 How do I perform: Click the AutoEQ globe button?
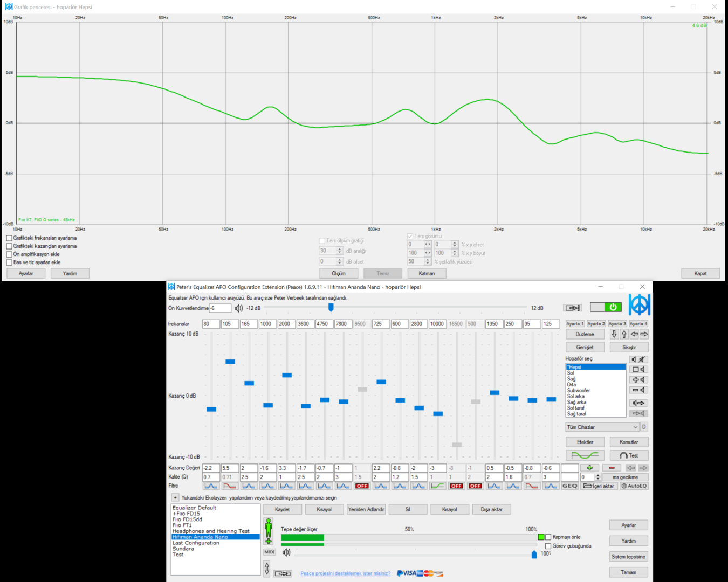(634, 486)
